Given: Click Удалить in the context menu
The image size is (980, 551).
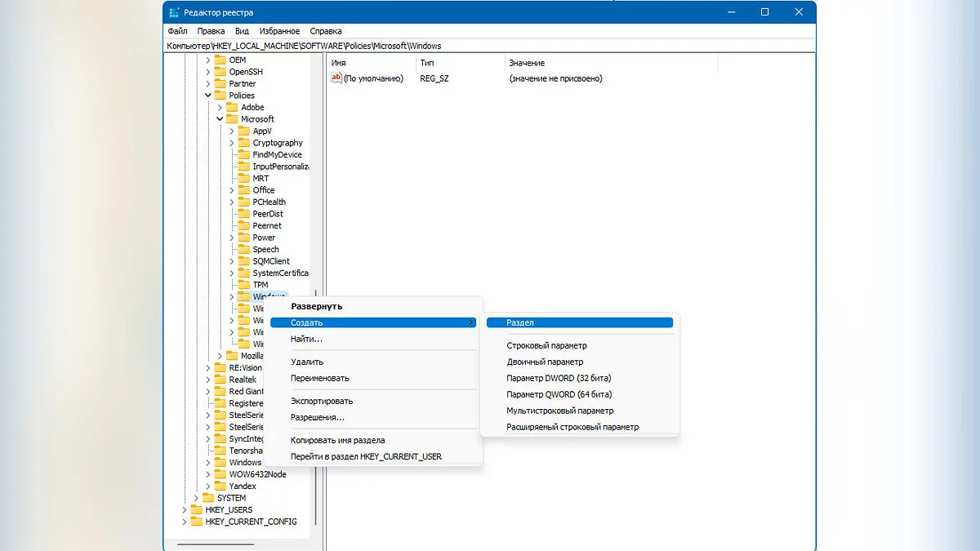Looking at the screenshot, I should pyautogui.click(x=307, y=362).
